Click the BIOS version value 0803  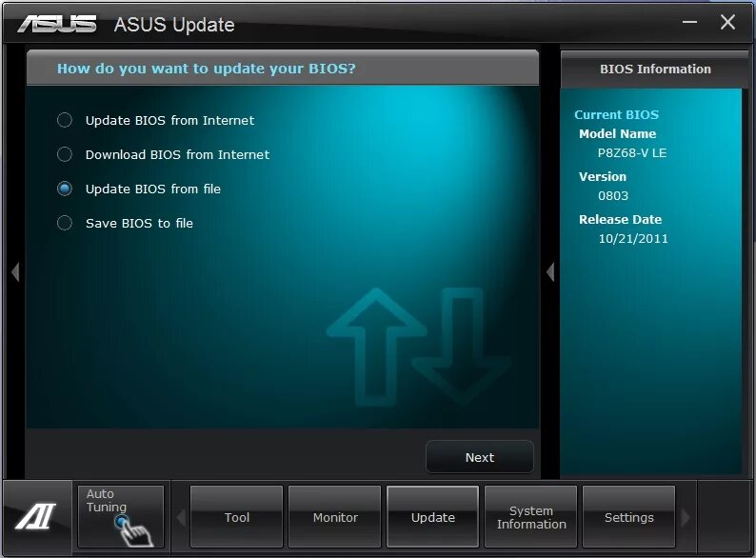click(x=613, y=196)
